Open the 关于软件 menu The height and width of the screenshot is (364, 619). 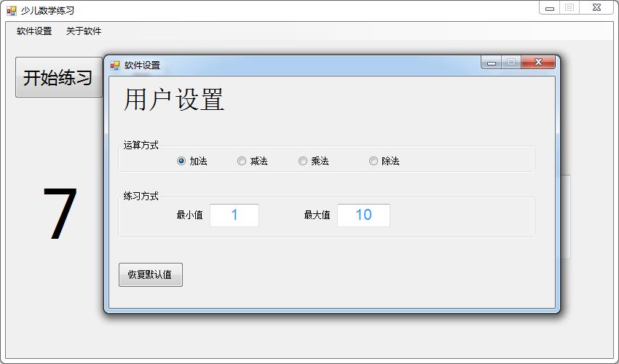pos(84,31)
